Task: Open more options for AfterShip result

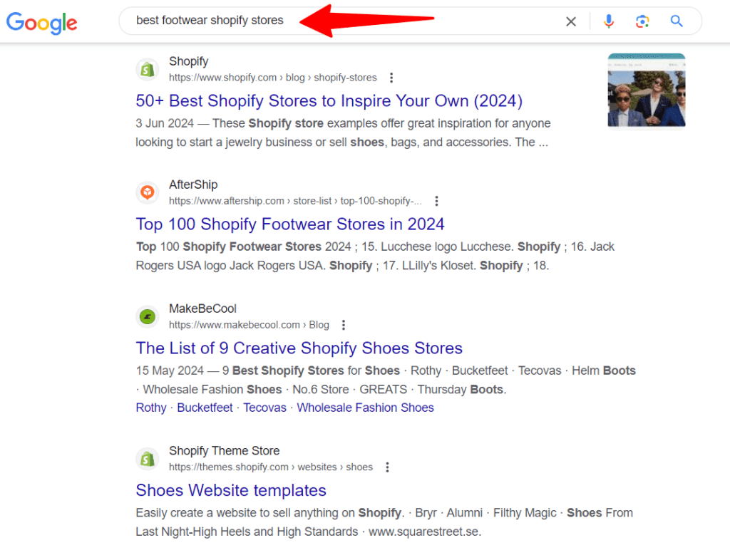Action: point(436,201)
